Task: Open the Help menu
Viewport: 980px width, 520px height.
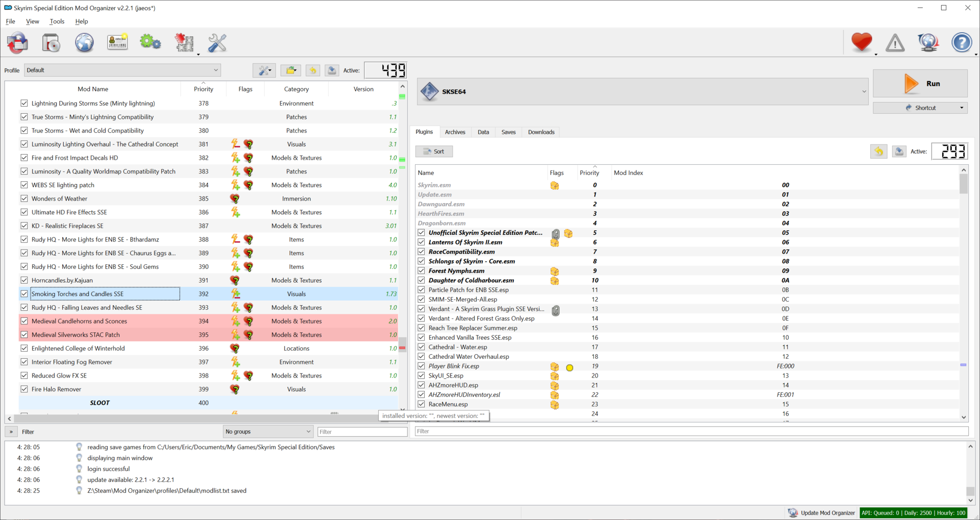Action: pyautogui.click(x=82, y=21)
